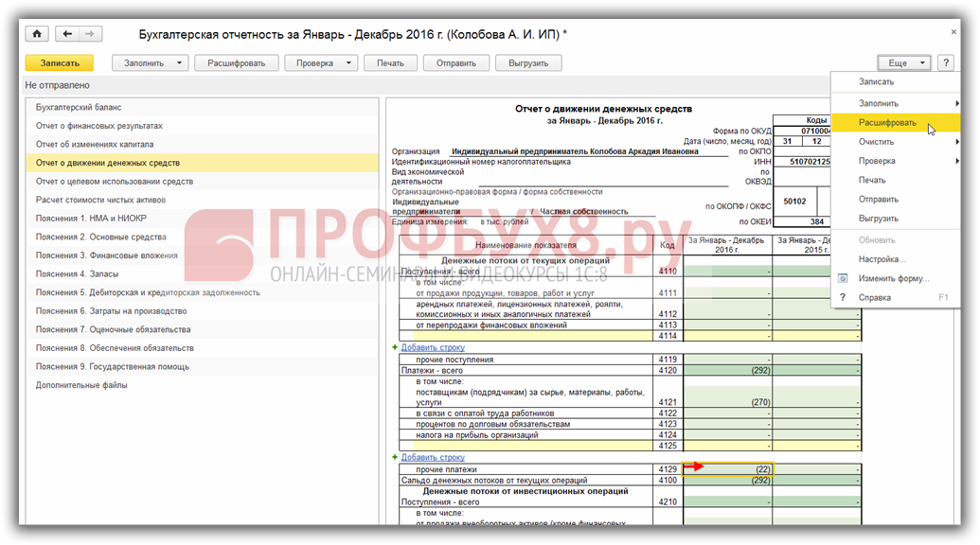This screenshot has height=545, width=980.
Task: Click the icon beside Изменить форму
Action: pyautogui.click(x=843, y=278)
